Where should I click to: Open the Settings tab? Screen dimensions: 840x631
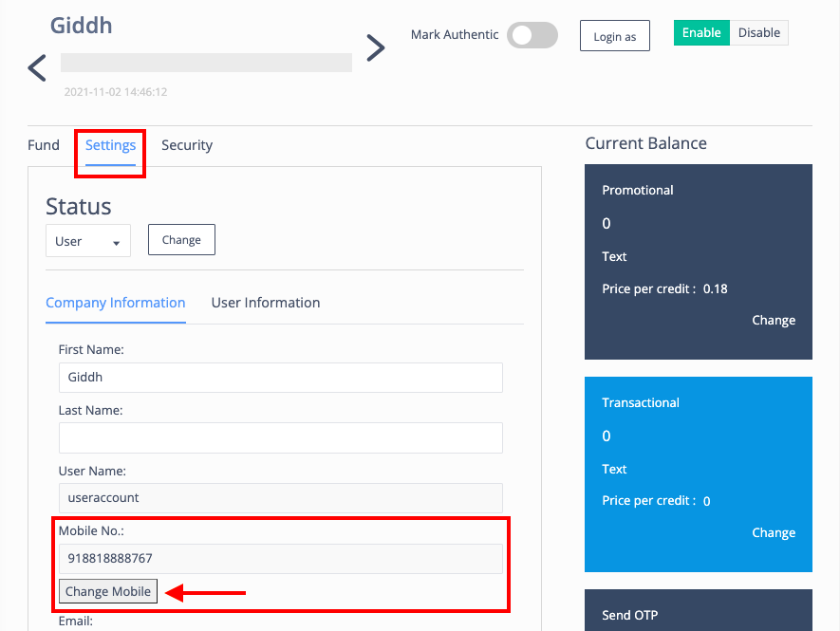(110, 145)
